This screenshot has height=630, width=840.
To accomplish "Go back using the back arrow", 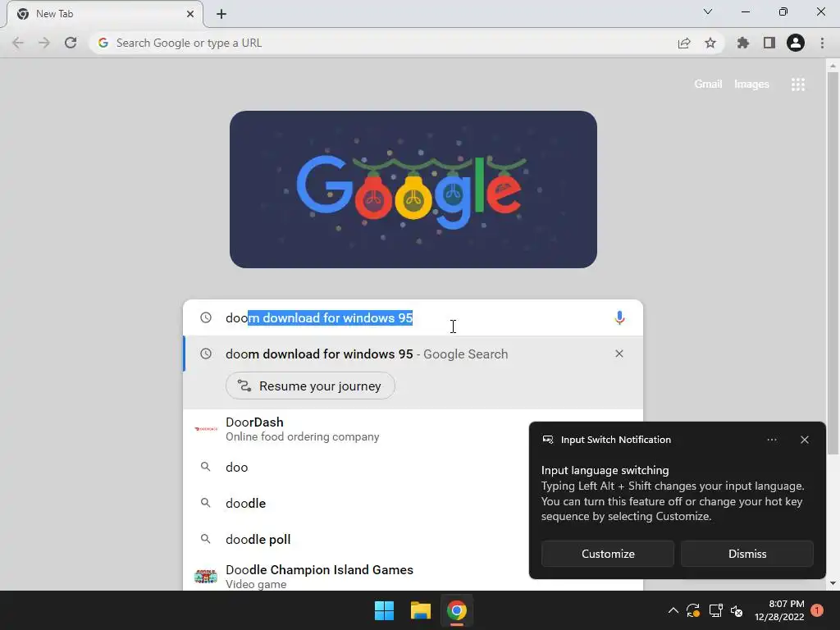I will pos(18,43).
